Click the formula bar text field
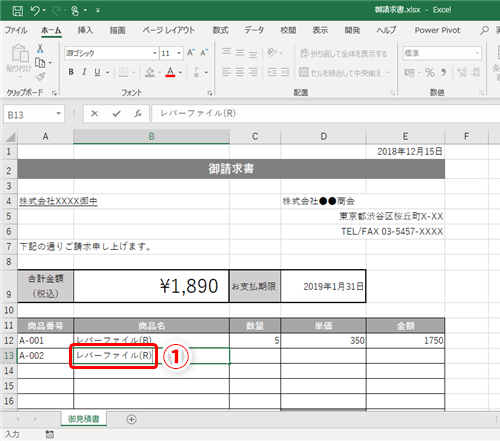The height and width of the screenshot is (441, 500). (326, 114)
